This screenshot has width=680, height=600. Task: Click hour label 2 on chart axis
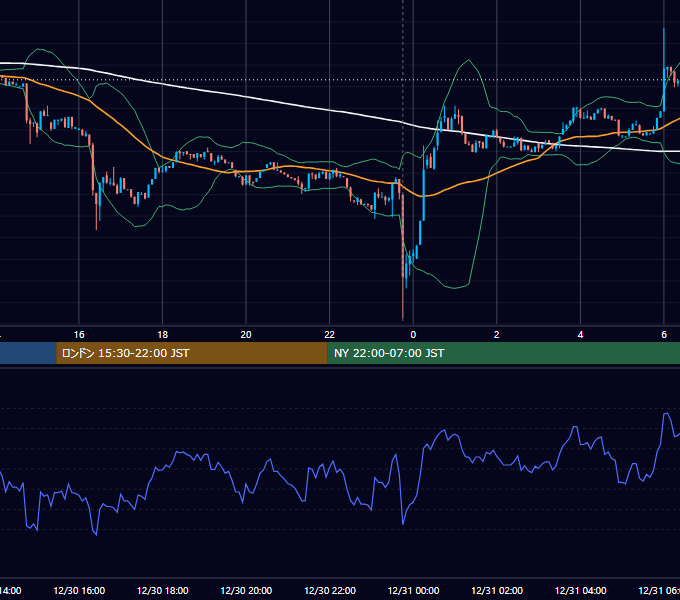click(x=497, y=335)
